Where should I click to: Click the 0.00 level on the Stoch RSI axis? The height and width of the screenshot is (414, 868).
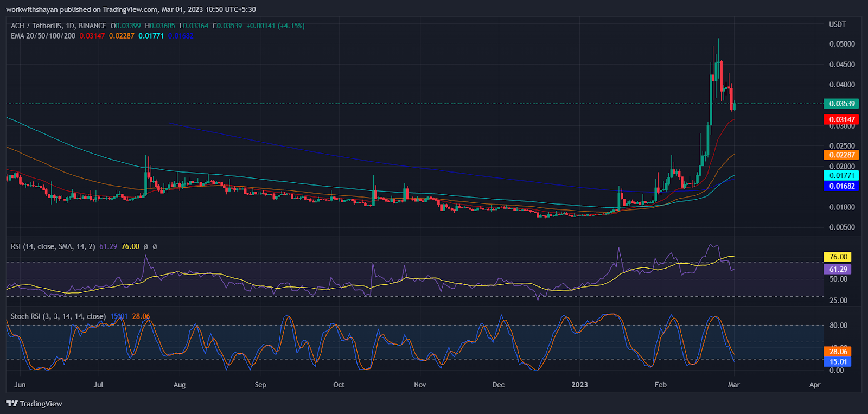point(837,371)
